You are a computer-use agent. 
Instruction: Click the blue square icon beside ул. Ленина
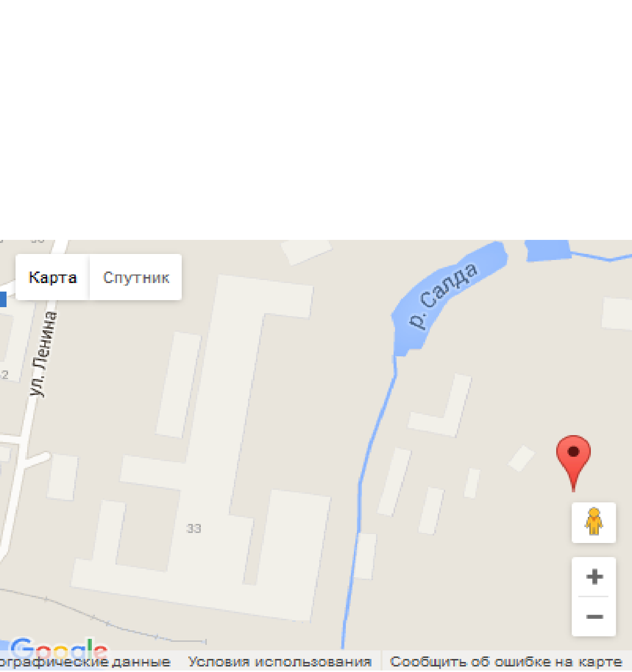3,300
